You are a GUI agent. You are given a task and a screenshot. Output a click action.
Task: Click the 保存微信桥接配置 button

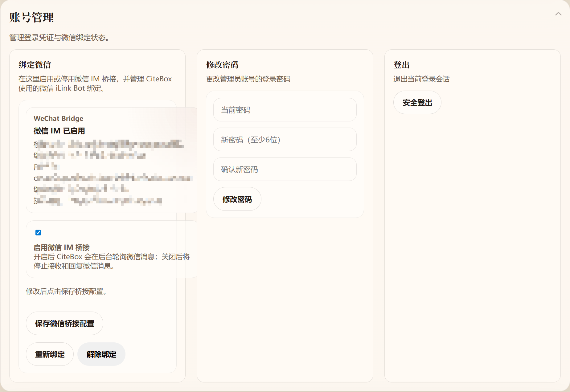pyautogui.click(x=64, y=323)
